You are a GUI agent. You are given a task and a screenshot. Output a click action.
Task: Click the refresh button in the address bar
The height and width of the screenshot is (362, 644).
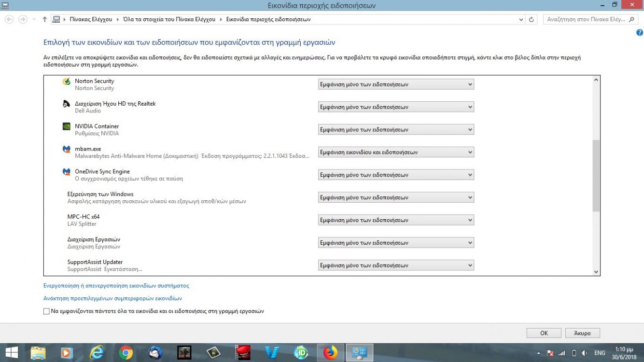coord(532,20)
